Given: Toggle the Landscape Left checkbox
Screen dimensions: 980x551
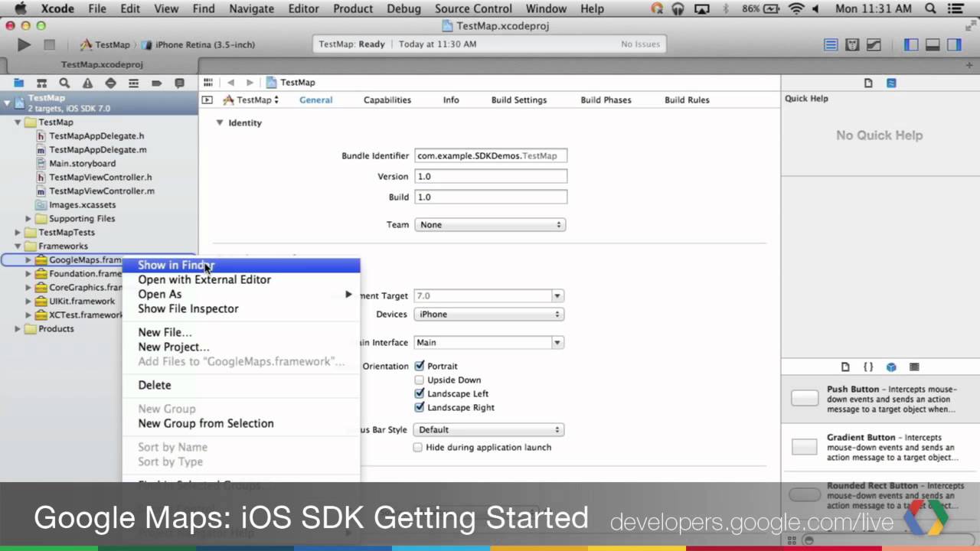Looking at the screenshot, I should 419,393.
